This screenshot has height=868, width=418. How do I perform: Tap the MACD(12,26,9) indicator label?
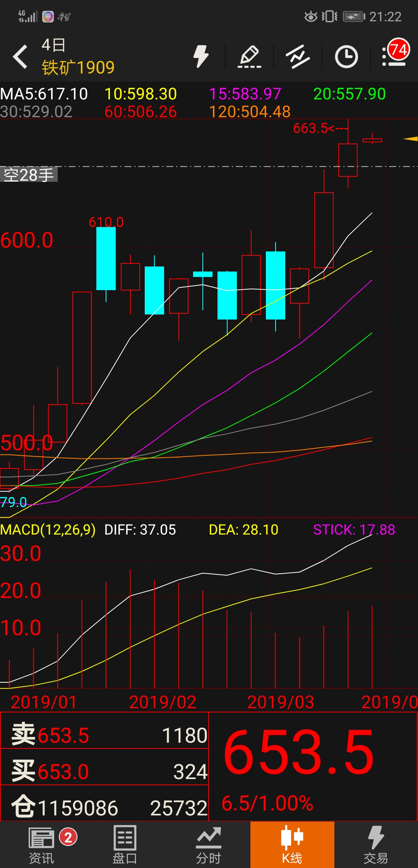coord(48,530)
